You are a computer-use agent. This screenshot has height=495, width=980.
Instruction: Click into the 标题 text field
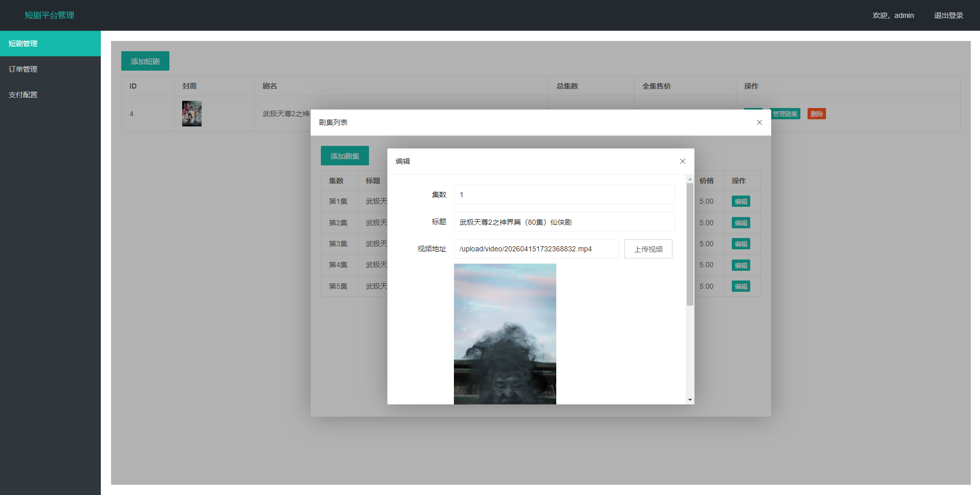(564, 222)
